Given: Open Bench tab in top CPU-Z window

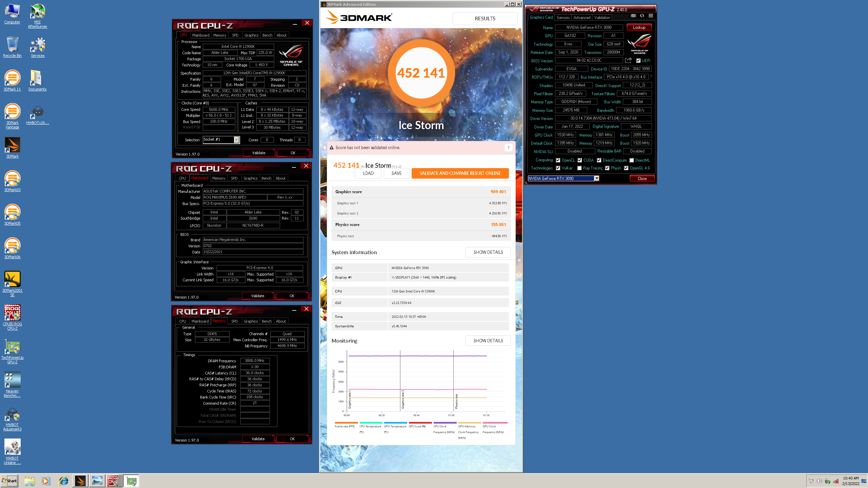Looking at the screenshot, I should (267, 35).
